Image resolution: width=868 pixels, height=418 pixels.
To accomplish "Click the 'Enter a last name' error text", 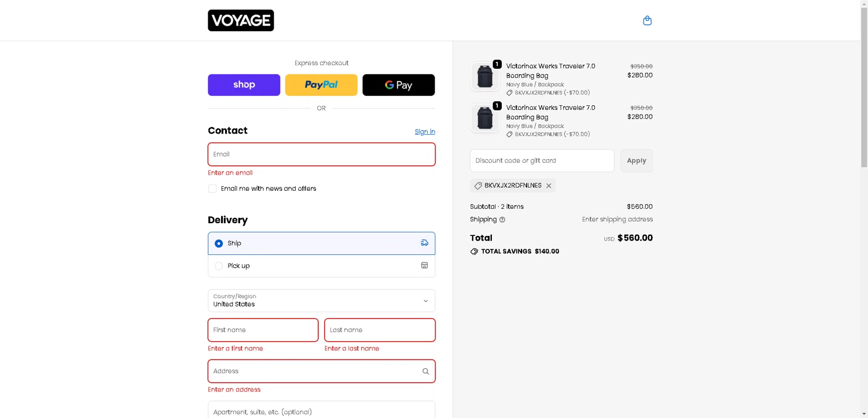I will [x=352, y=349].
